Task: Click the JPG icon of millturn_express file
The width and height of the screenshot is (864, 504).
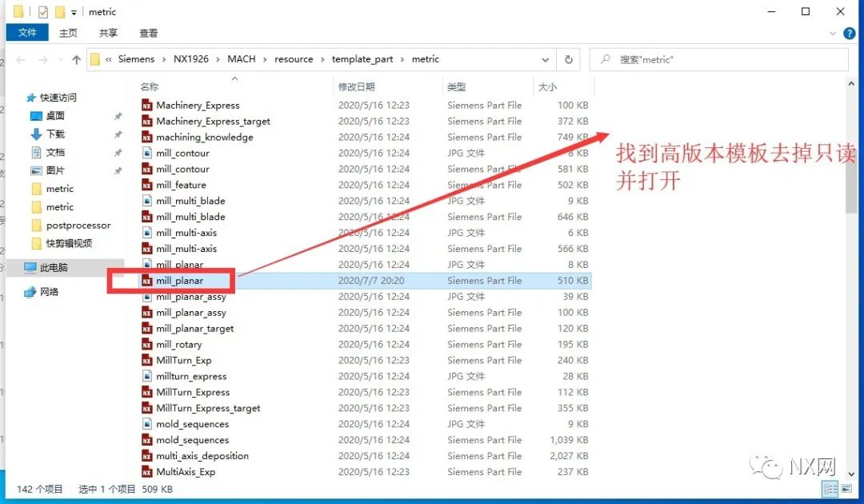Action: pyautogui.click(x=146, y=377)
